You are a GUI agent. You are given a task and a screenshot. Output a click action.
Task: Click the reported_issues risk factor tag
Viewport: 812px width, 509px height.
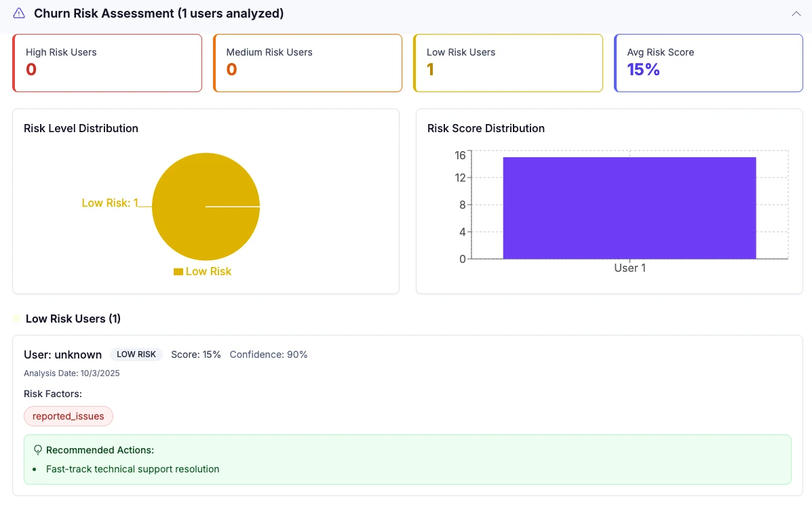69,416
